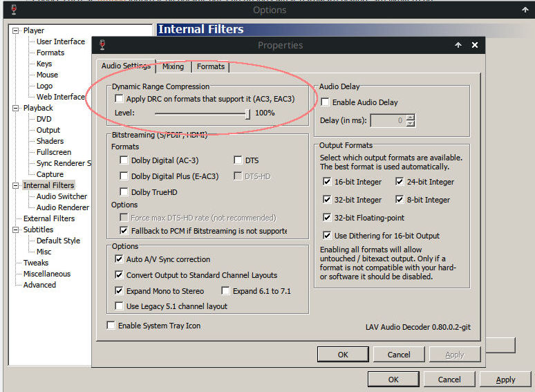Disable Auto A/V Sync correction
535x392 pixels.
(119, 259)
